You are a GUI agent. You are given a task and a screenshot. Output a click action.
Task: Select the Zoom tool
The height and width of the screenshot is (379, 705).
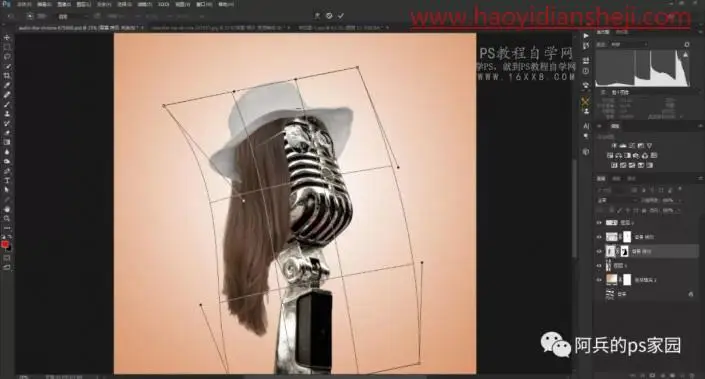(x=7, y=218)
